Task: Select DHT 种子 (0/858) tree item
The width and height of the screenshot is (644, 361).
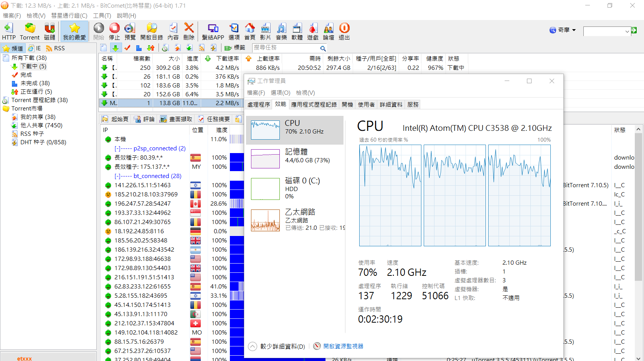Action: coord(43,142)
